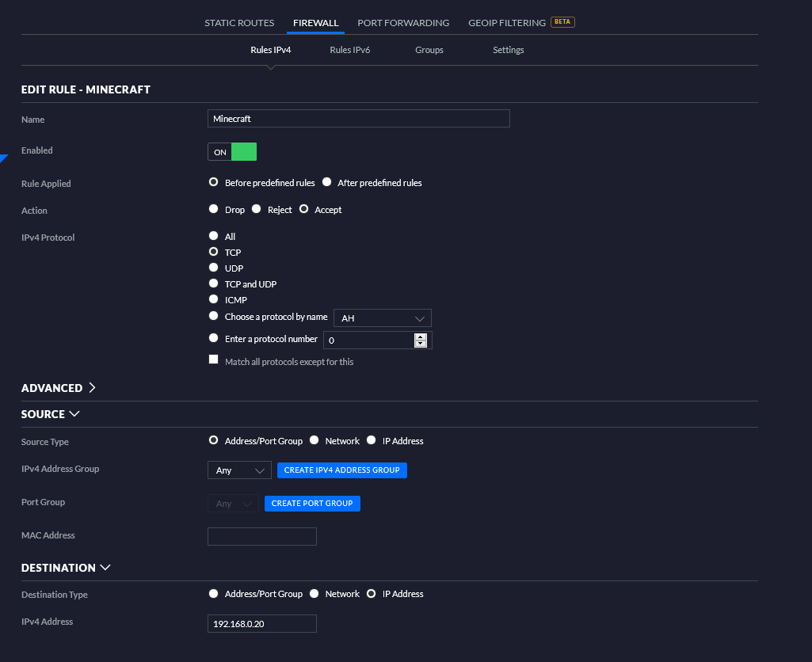Select the Reject action radio
Viewport: 812px width, 662px height.
[x=256, y=210]
